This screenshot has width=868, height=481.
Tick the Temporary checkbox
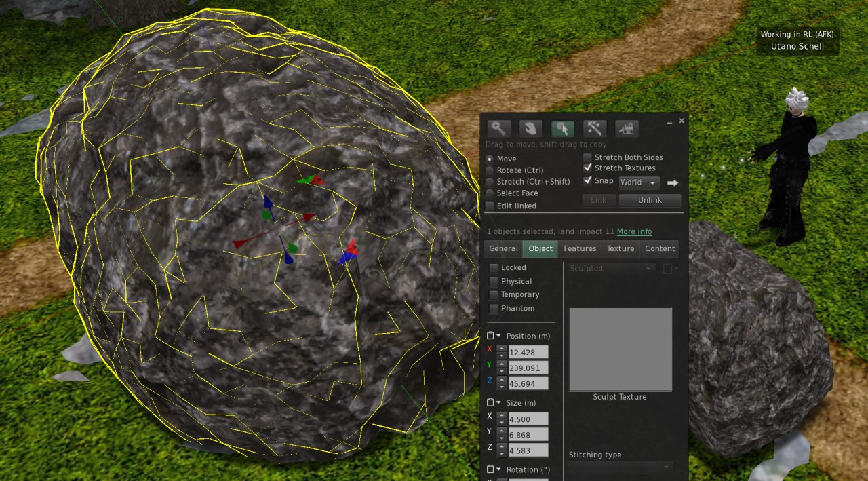click(494, 295)
